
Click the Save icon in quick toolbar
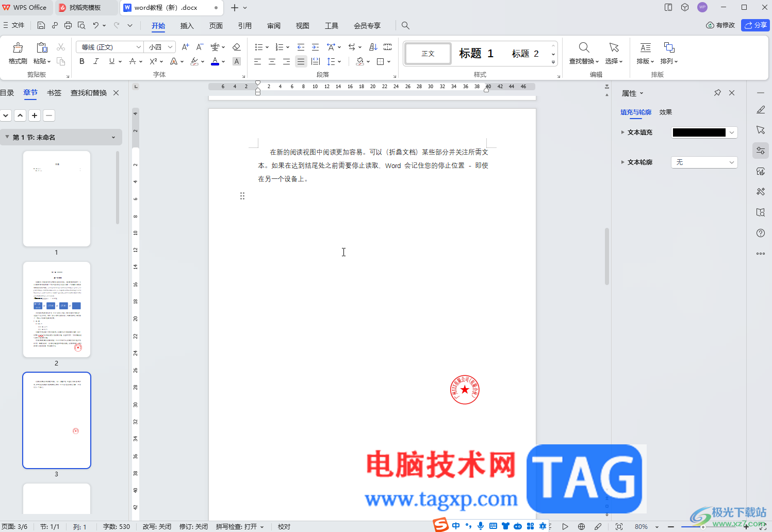click(41, 25)
